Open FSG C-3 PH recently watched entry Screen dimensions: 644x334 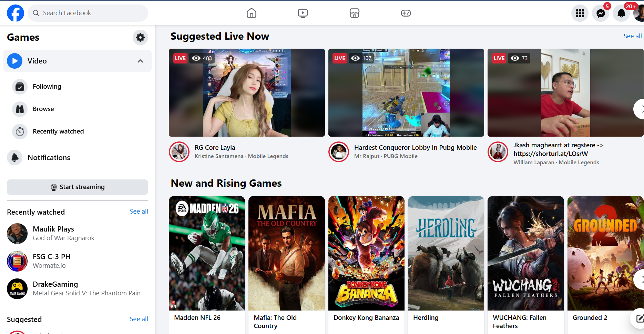point(78,261)
